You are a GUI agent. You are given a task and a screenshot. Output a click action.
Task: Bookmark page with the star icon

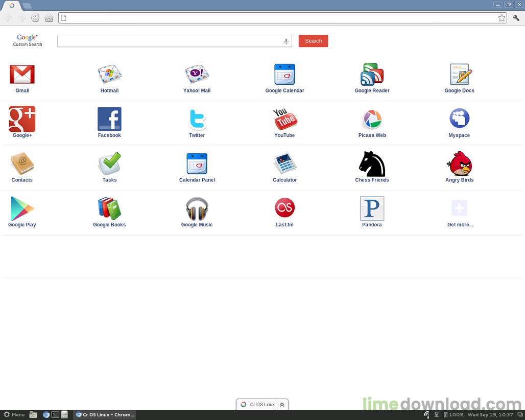pyautogui.click(x=502, y=18)
